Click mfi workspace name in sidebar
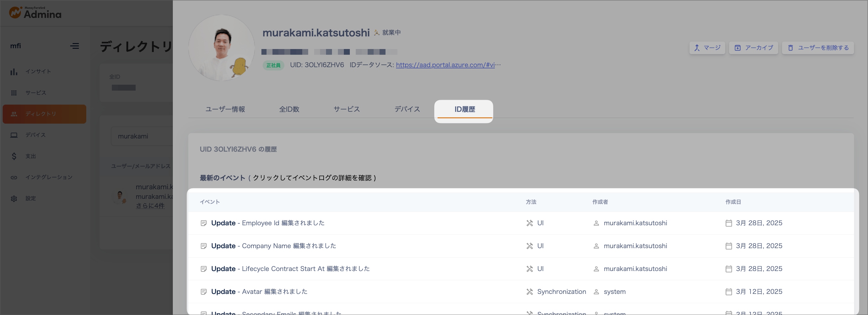Screen dimensions: 868x315 point(15,46)
